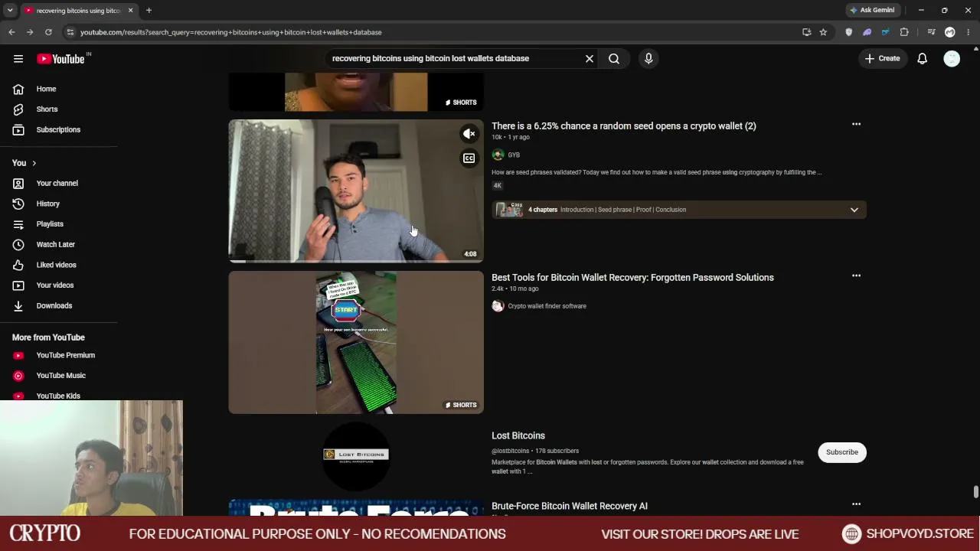Image resolution: width=980 pixels, height=551 pixels.
Task: Open more options for the 6.25% chance video
Action: pyautogui.click(x=856, y=124)
